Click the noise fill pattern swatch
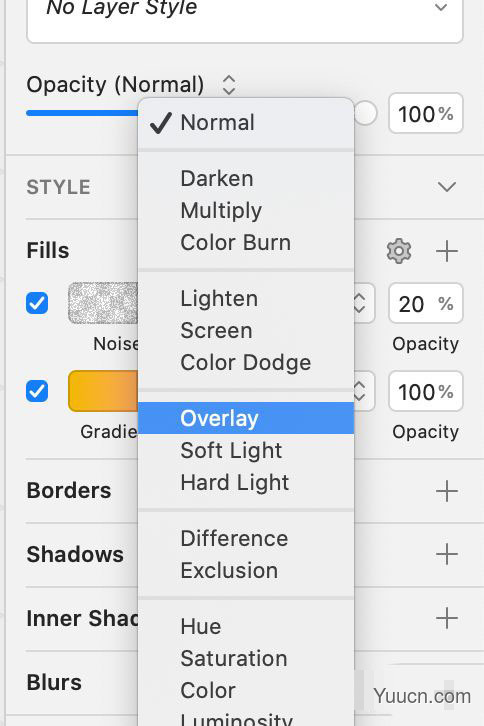The height and width of the screenshot is (726, 484). pos(103,303)
